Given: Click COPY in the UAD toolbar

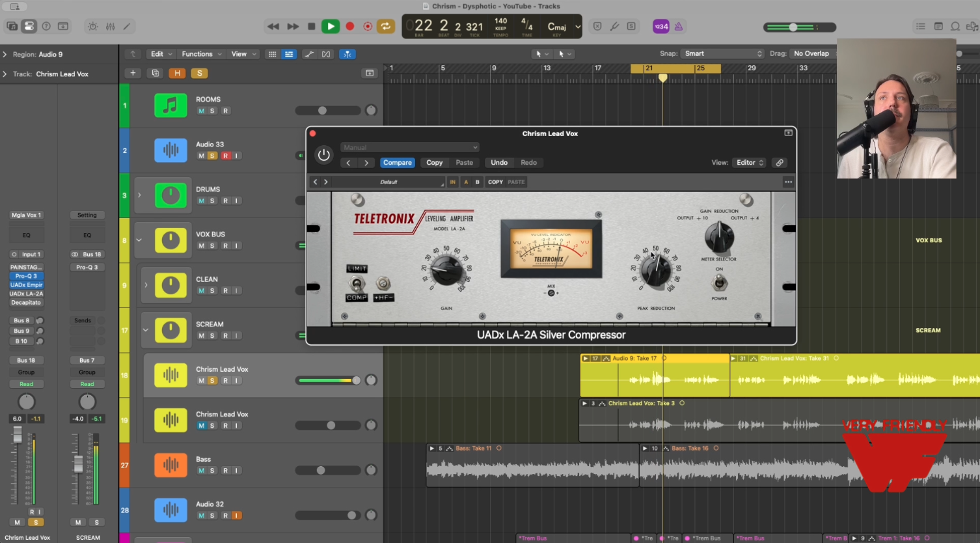Looking at the screenshot, I should tap(495, 182).
